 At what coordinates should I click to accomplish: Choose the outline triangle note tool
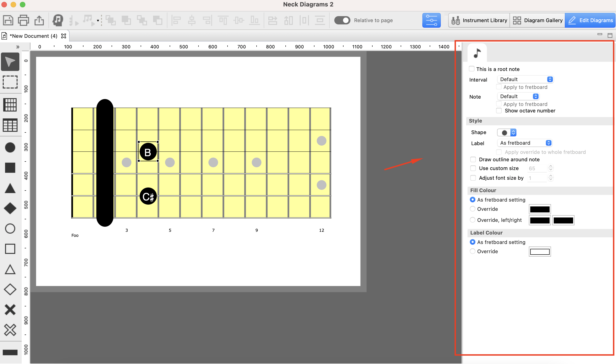10,269
